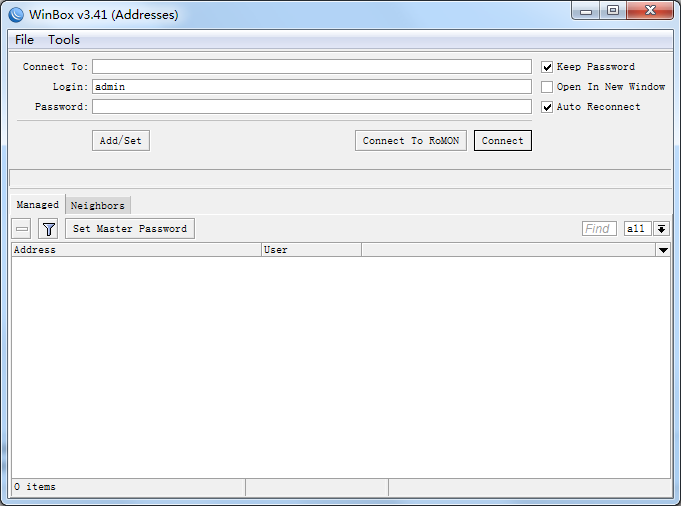The image size is (681, 506).
Task: Focus the Connect To address field
Action: [x=312, y=67]
